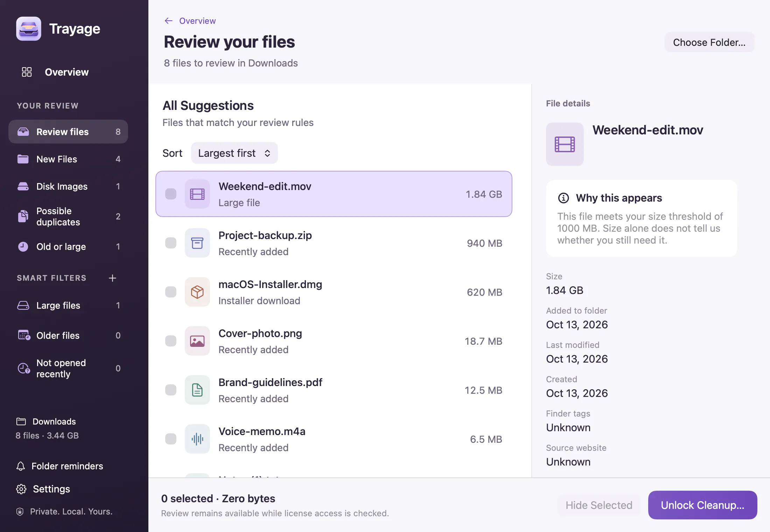Select the Voice-memo.m4a file name
The image size is (770, 532).
[262, 431]
